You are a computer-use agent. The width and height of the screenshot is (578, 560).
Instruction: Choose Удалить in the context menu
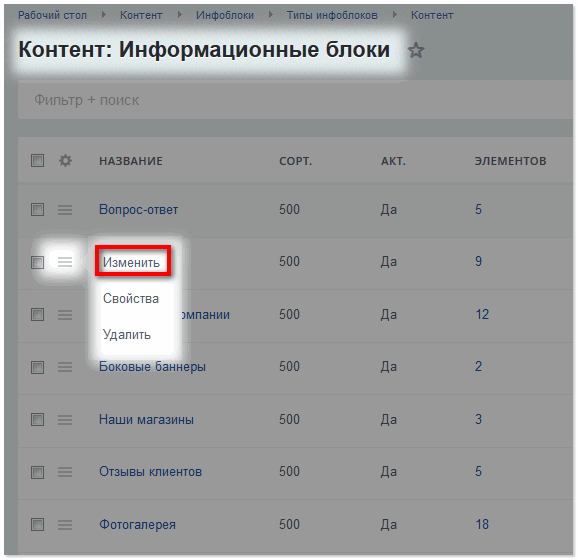(x=127, y=335)
